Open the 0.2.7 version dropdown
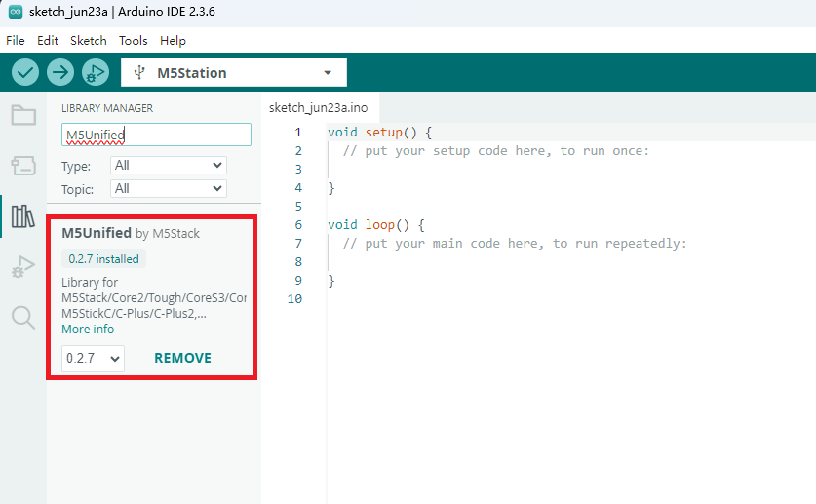This screenshot has height=504, width=816. pos(93,359)
